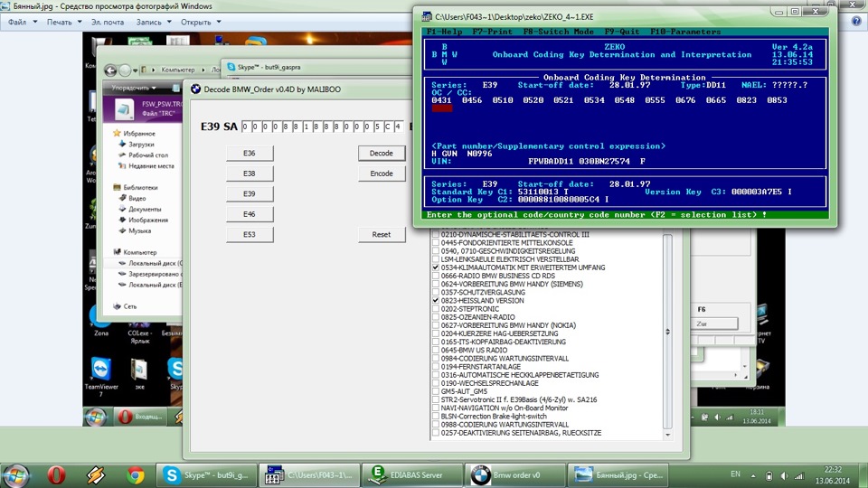Check 0257-DEAKTIVIERUNG SEITENAIRBAG, RUECKSITZE
Image resolution: width=868 pixels, height=488 pixels.
pos(436,433)
